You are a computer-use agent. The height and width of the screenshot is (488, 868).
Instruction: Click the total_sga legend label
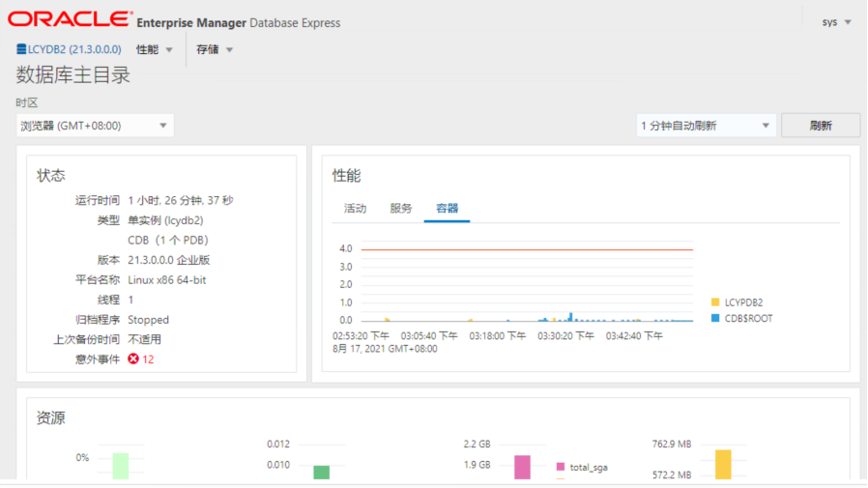589,468
